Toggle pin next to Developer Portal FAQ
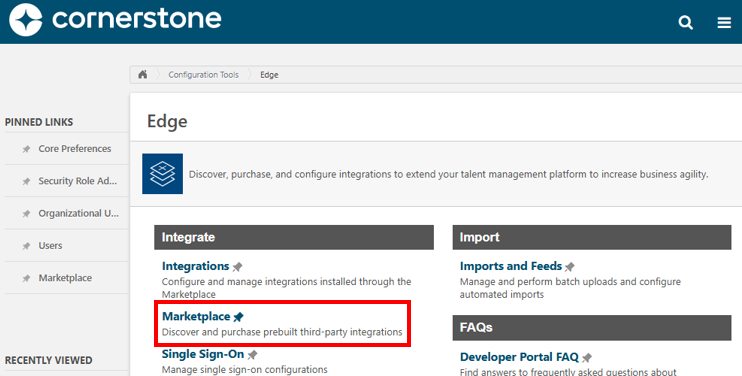The image size is (742, 376). pyautogui.click(x=587, y=358)
